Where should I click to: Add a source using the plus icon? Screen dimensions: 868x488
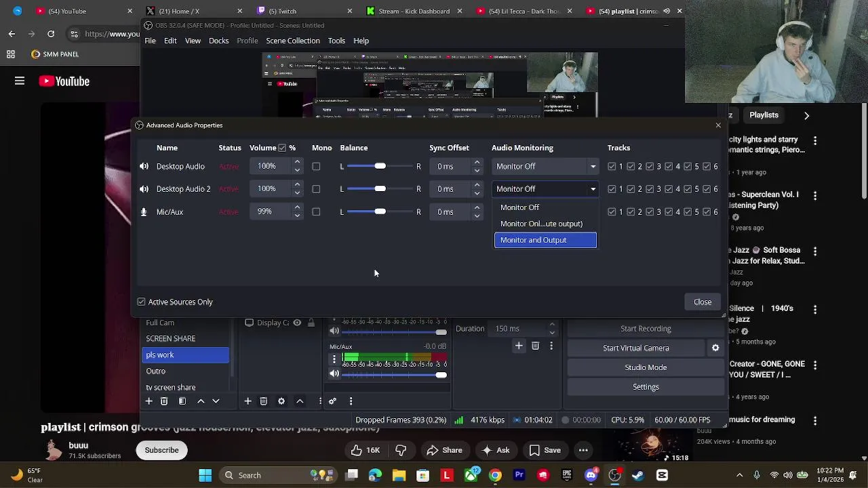[x=248, y=401]
